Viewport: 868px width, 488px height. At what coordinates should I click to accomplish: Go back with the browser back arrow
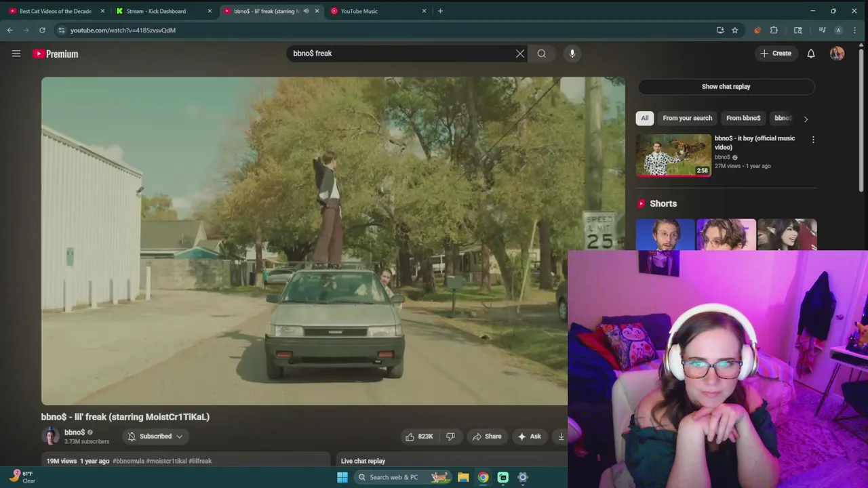point(9,30)
